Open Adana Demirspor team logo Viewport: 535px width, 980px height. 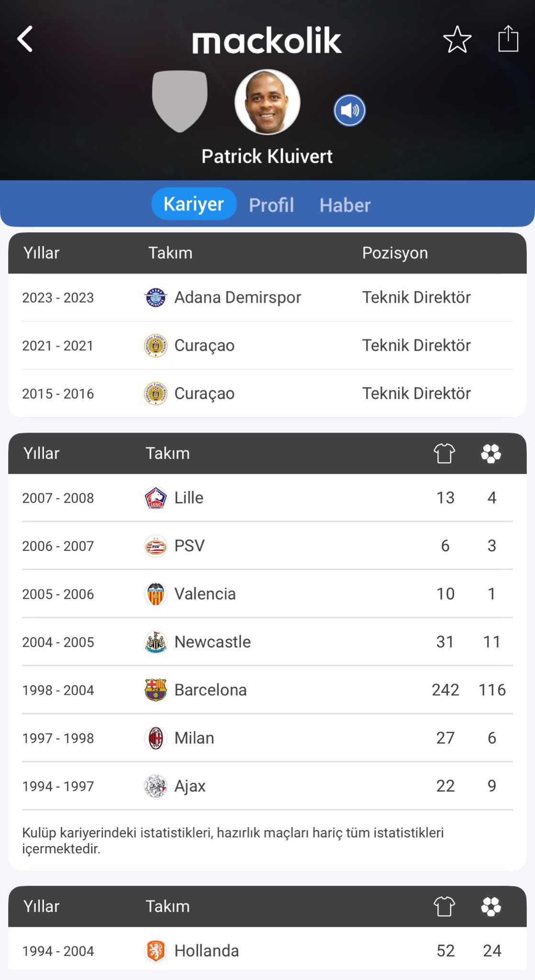pyautogui.click(x=156, y=298)
